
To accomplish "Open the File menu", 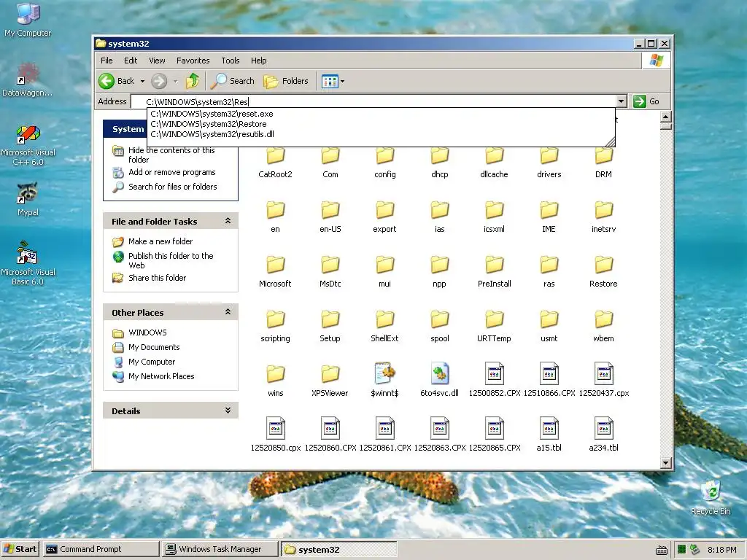I will [x=107, y=61].
